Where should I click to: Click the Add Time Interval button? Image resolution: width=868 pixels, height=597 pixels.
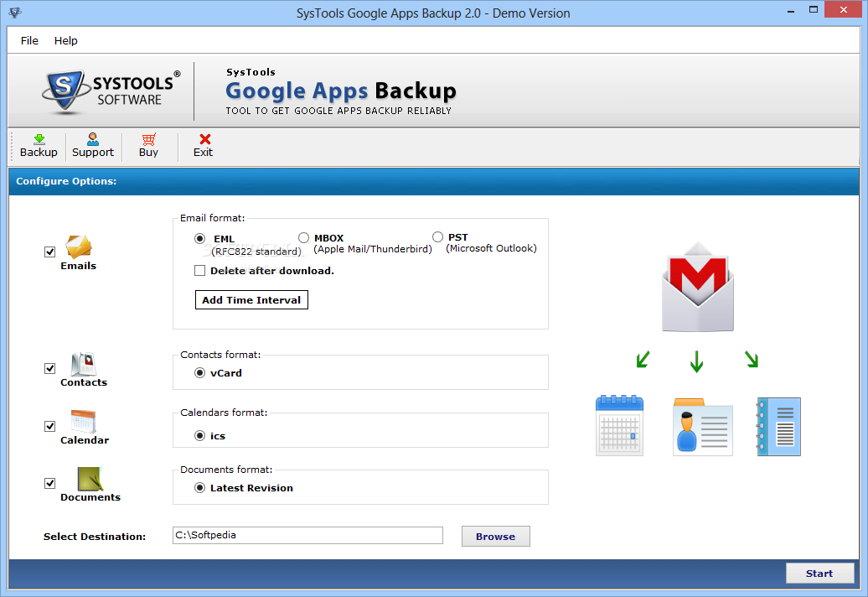(251, 299)
